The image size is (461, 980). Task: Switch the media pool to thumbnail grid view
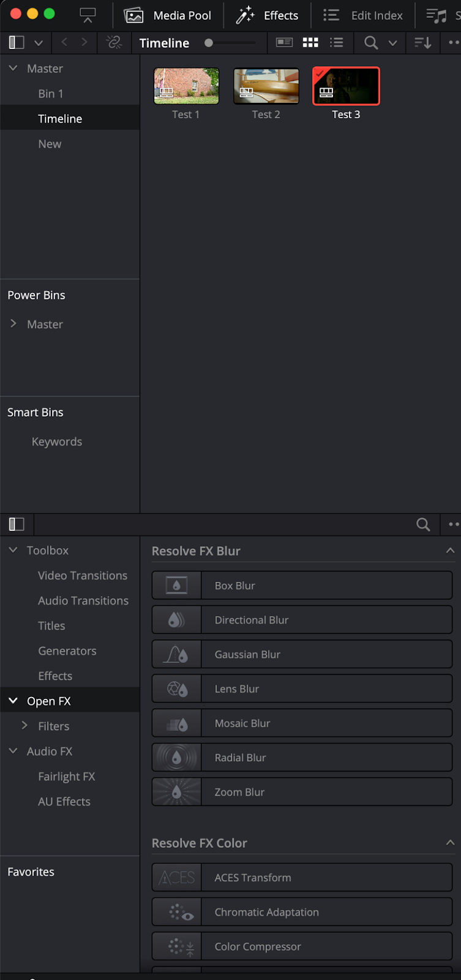pyautogui.click(x=310, y=43)
